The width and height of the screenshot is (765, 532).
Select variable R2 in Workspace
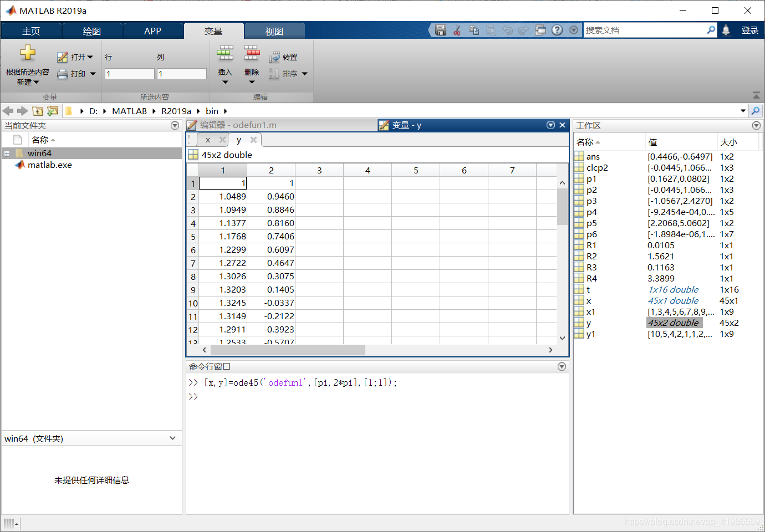click(x=591, y=257)
